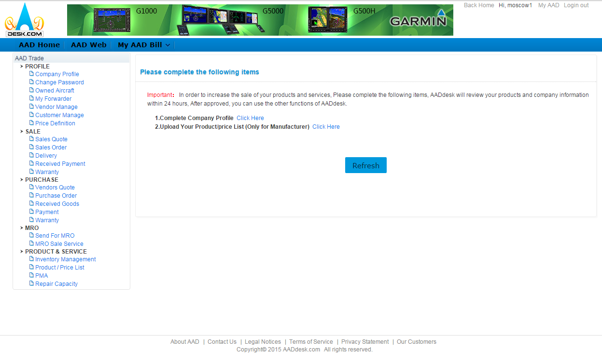Image resolution: width=602 pixels, height=364 pixels.
Task: Click the page icon beside Sales Quote
Action: tap(32, 139)
